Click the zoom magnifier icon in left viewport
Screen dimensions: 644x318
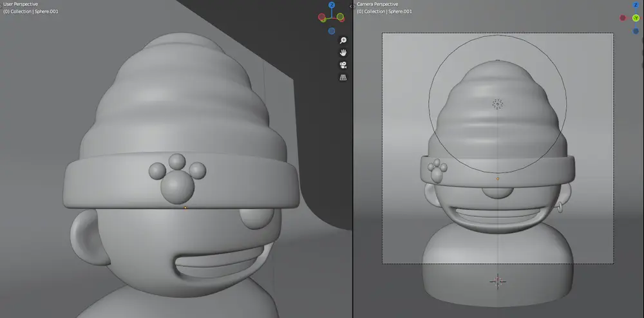coord(343,40)
